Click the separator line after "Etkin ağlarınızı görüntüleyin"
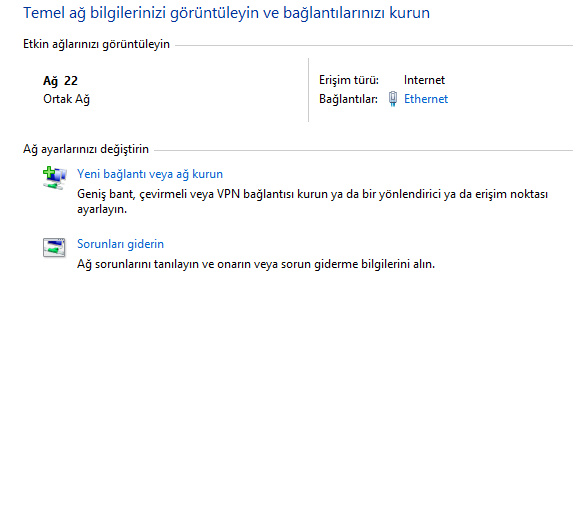 point(374,45)
